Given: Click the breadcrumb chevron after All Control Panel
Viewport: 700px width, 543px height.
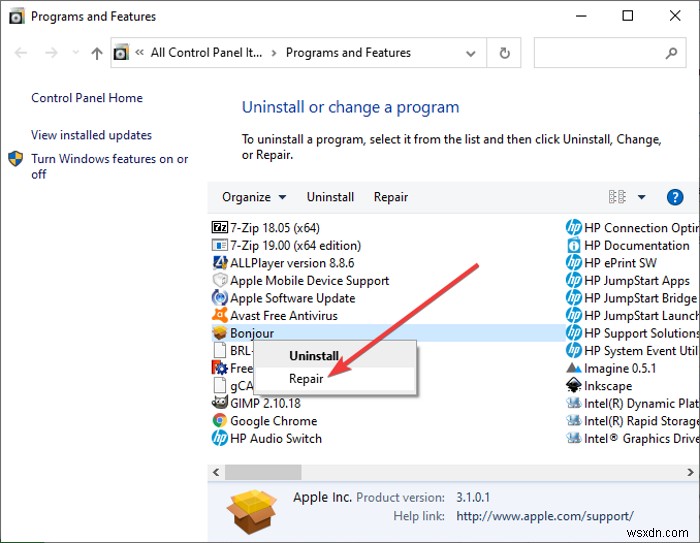Looking at the screenshot, I should (274, 53).
